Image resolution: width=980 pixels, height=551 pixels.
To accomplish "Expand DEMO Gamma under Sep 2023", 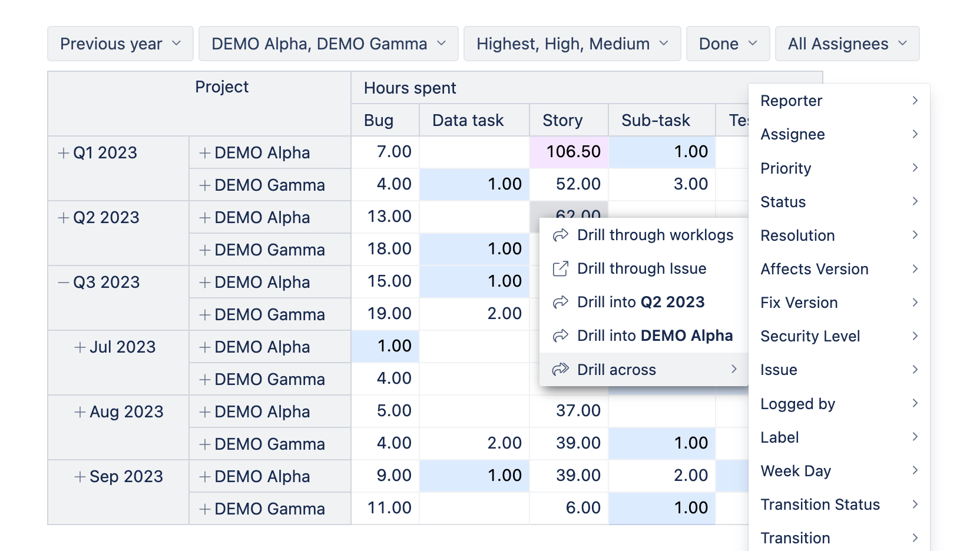I will pos(205,509).
